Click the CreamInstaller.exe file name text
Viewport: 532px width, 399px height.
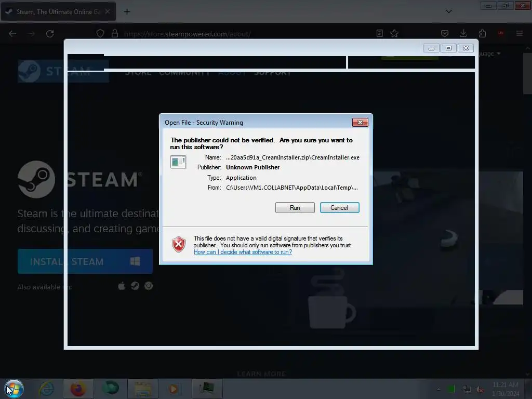[x=292, y=157]
